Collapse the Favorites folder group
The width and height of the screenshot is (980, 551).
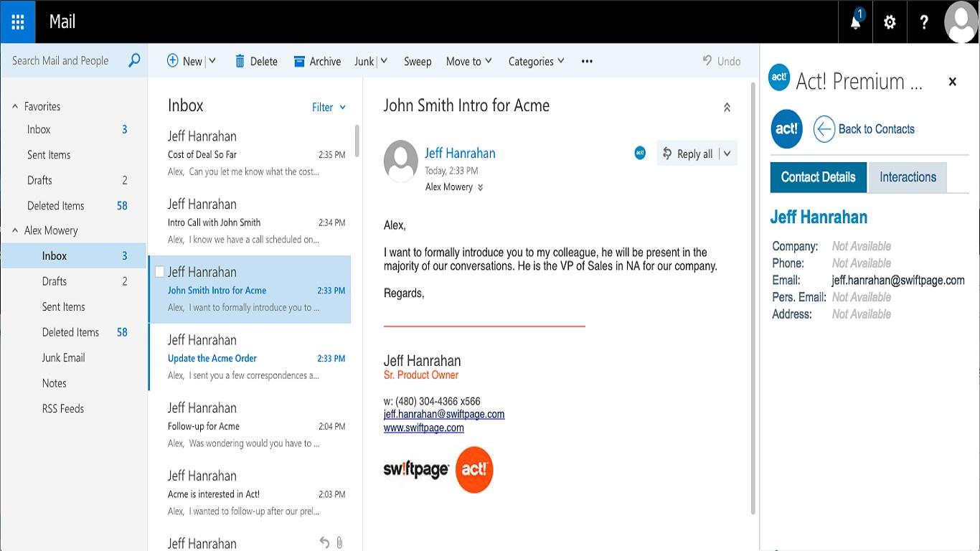coord(15,106)
